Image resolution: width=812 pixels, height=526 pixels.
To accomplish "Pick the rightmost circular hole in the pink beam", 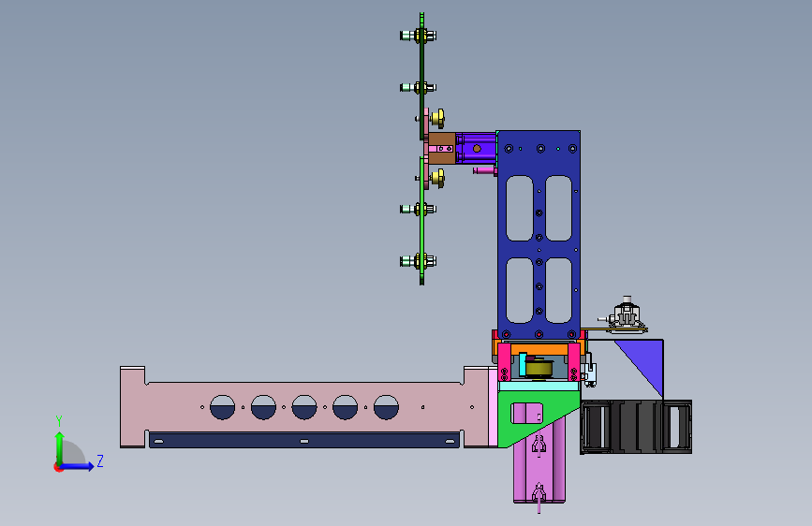I will (386, 407).
